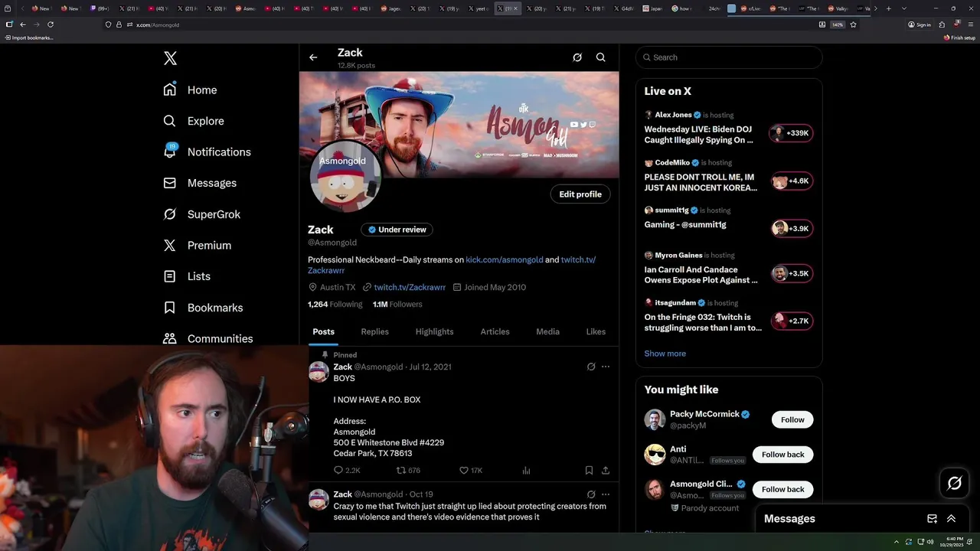Viewport: 980px width, 551px height.
Task: Open summit1g Gaming live stream
Action: (729, 220)
